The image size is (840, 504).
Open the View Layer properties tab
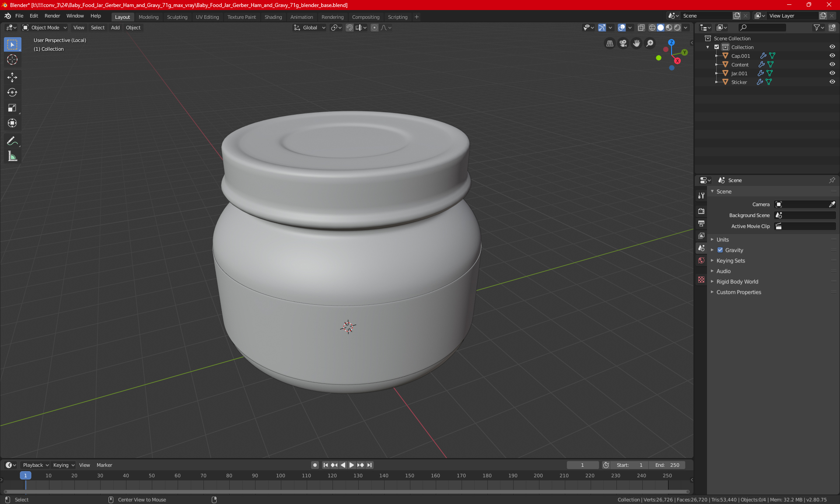pos(701,236)
